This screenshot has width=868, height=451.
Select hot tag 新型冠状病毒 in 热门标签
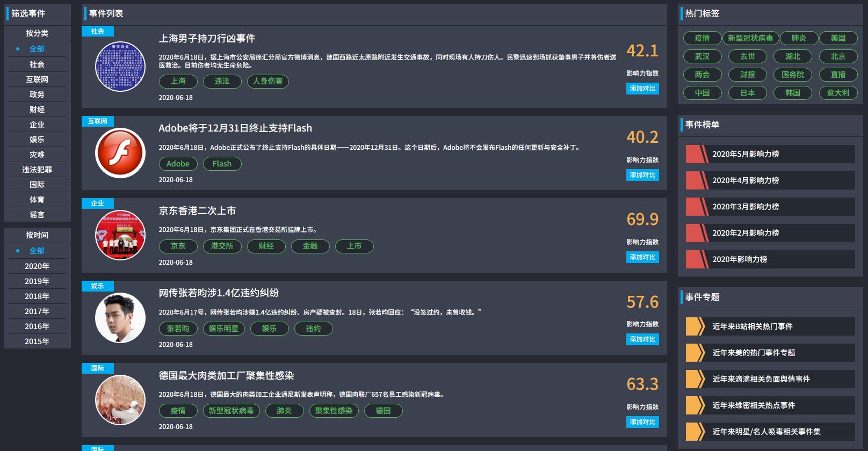[x=750, y=38]
